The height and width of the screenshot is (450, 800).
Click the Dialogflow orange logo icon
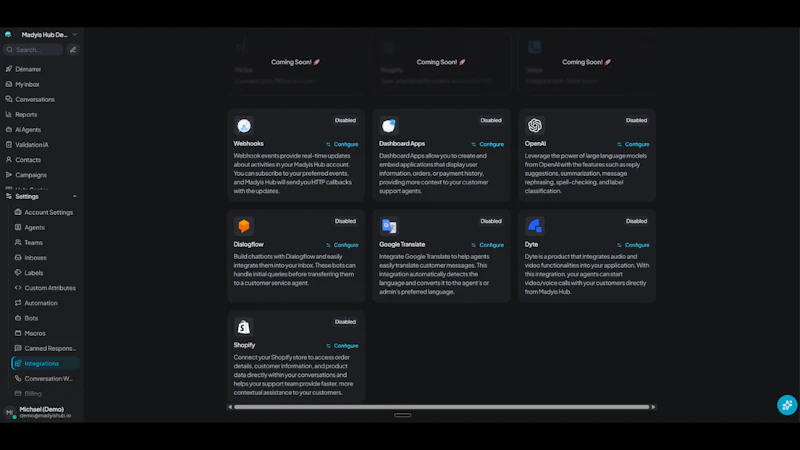244,226
